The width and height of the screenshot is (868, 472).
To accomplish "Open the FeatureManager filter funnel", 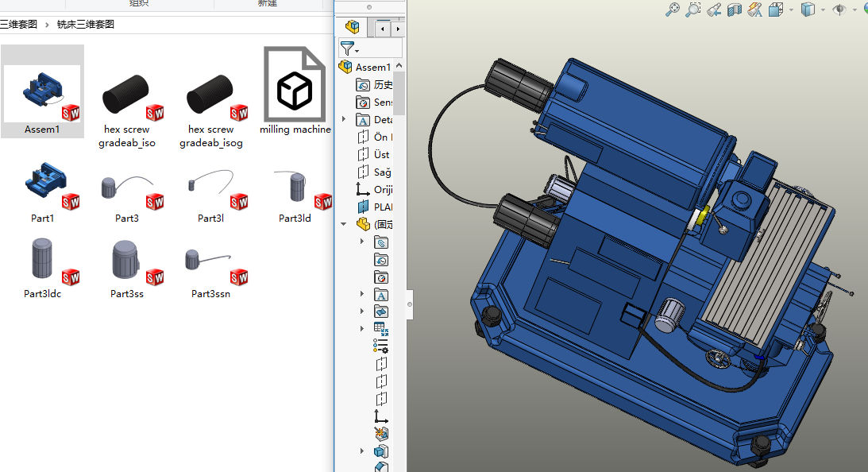I will pos(347,48).
